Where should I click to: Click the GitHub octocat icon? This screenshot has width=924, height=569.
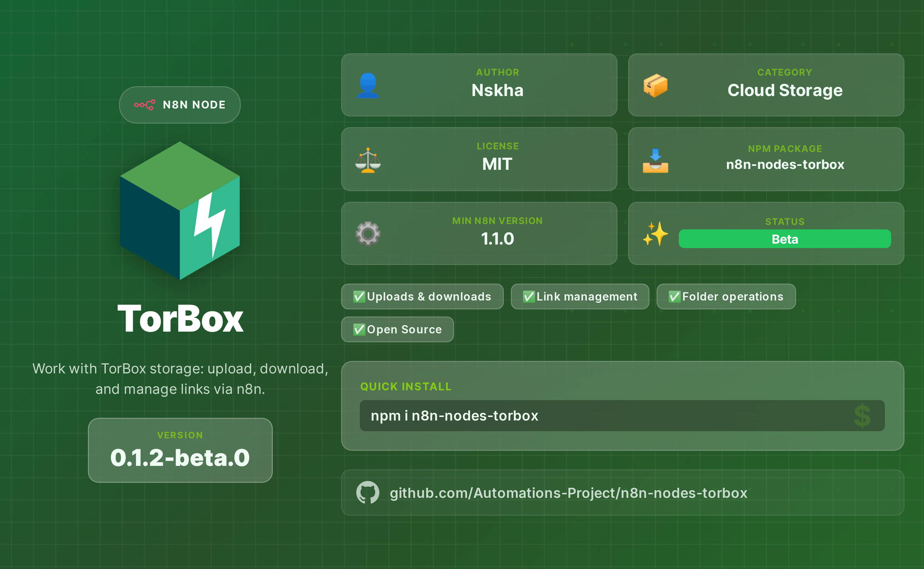tap(368, 493)
